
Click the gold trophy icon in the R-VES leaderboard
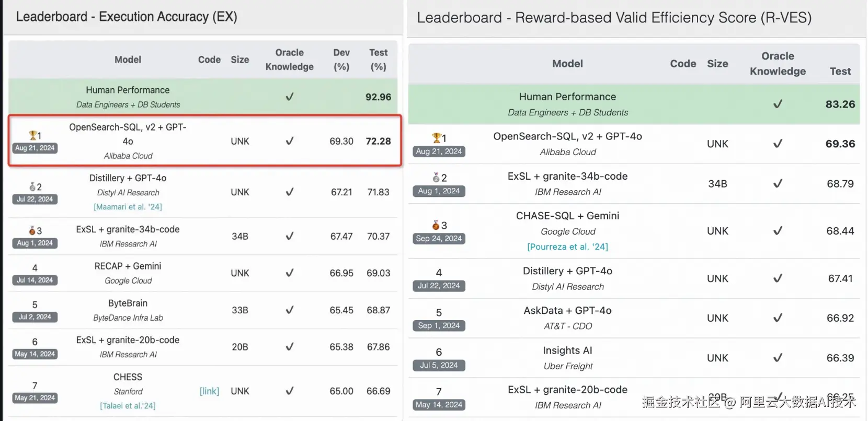point(437,138)
